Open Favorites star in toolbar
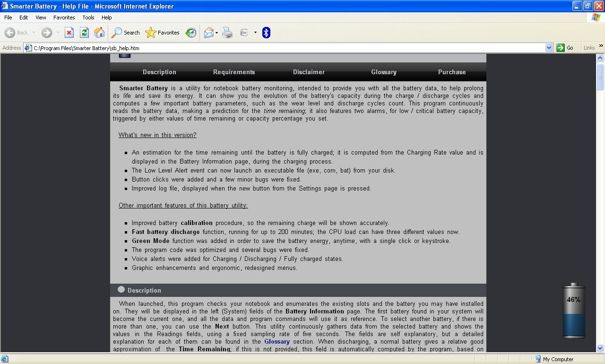Image resolution: width=605 pixels, height=364 pixels. [x=163, y=33]
